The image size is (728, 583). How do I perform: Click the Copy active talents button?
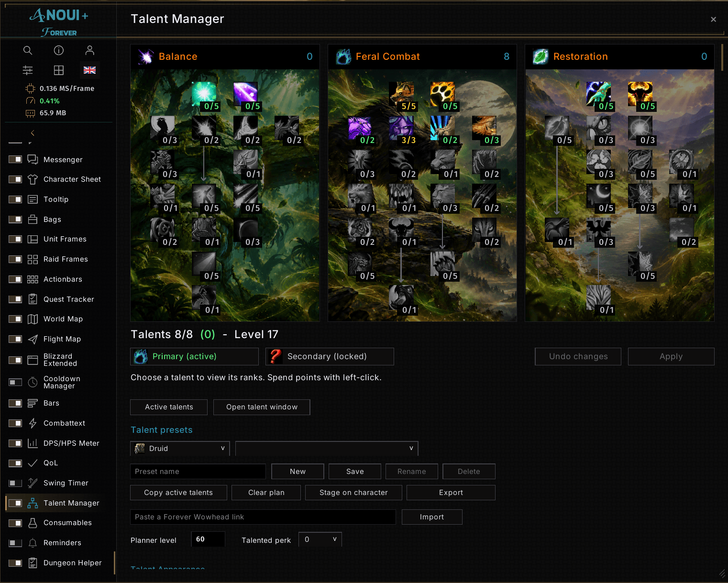[178, 493]
